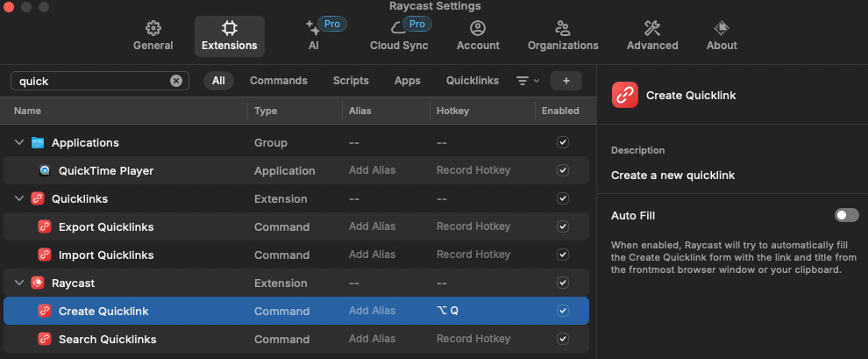Screen dimensions: 868x359
Task: Open the filter dropdown menu
Action: [527, 81]
